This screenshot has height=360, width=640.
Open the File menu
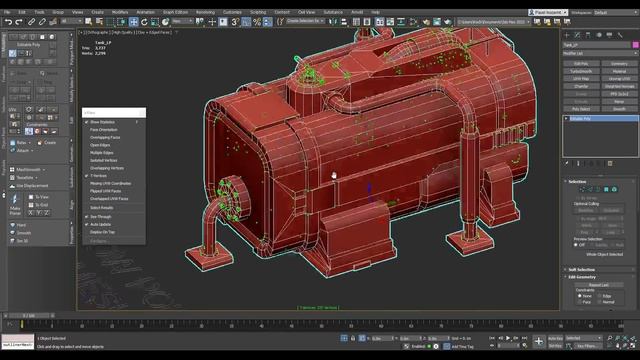(x=7, y=12)
